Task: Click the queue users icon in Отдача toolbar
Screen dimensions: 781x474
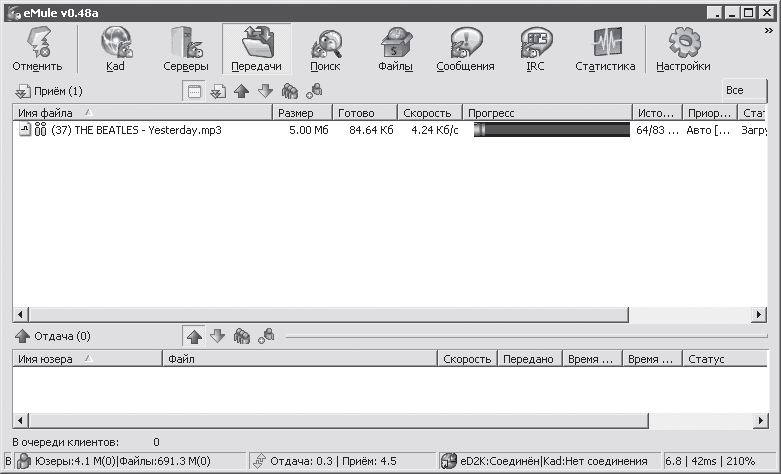Action: click(x=242, y=337)
